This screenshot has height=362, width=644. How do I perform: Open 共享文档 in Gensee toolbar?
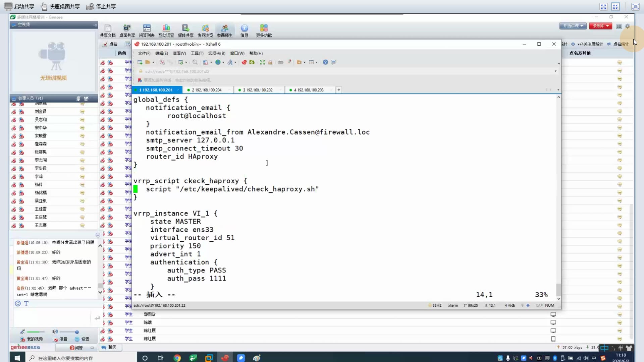pos(108,31)
